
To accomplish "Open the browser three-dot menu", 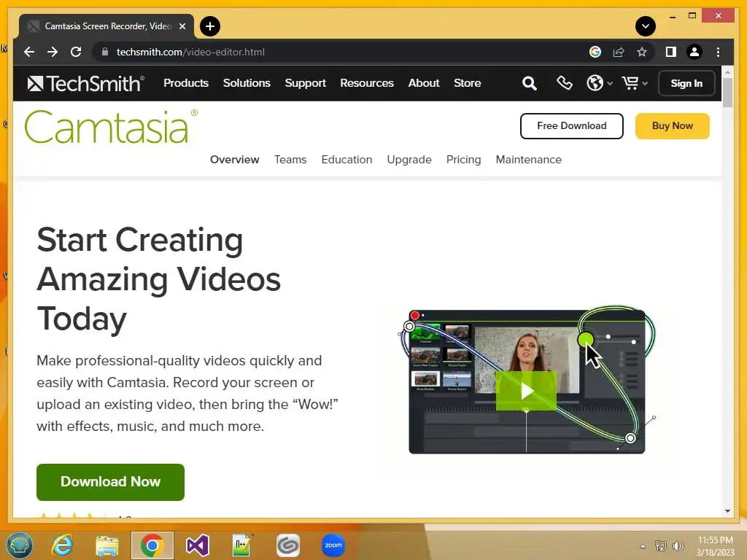I will (x=718, y=52).
